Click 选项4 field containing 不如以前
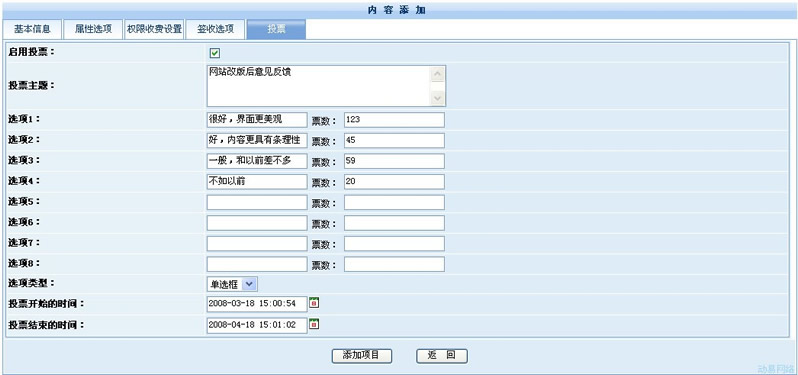Image resolution: width=798 pixels, height=375 pixels. pyautogui.click(x=257, y=182)
